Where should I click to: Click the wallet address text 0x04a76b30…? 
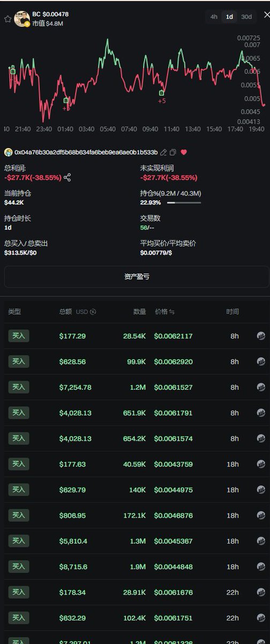point(86,152)
